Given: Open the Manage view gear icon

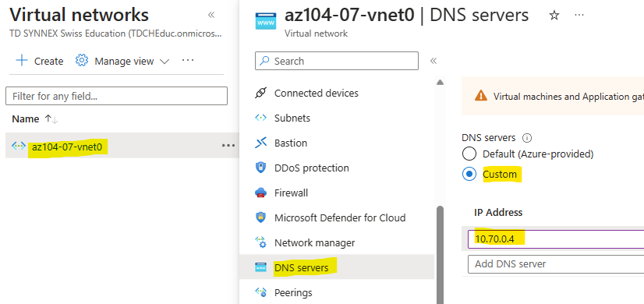Looking at the screenshot, I should coord(82,61).
